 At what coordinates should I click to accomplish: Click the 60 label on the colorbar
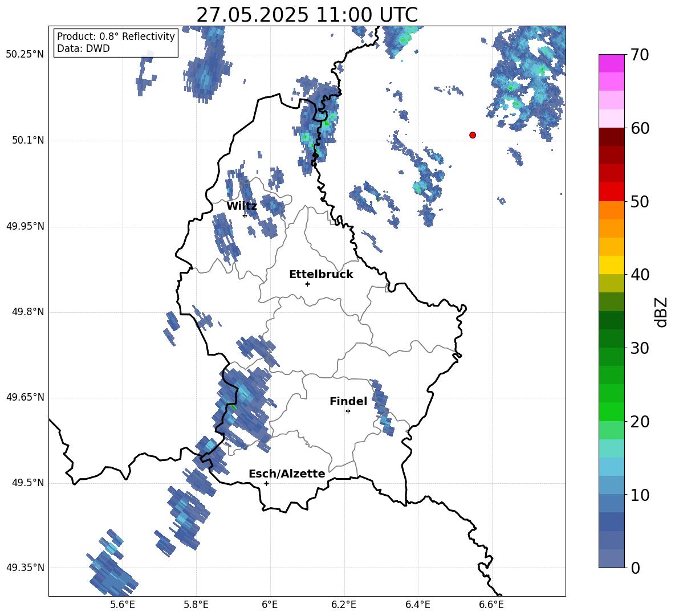click(640, 128)
